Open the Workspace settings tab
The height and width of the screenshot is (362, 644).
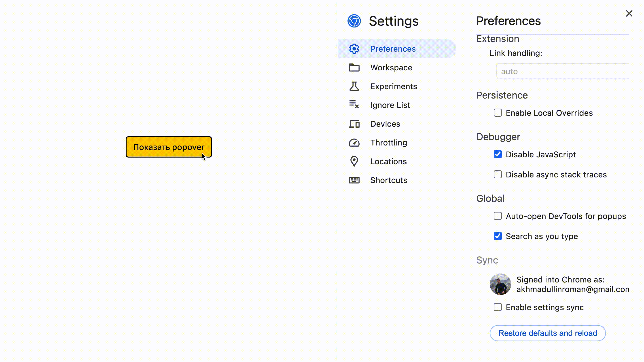pos(391,67)
